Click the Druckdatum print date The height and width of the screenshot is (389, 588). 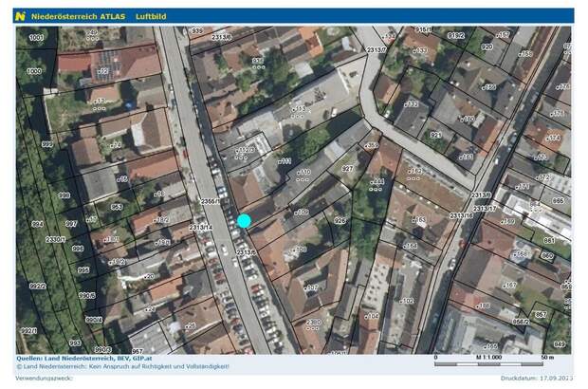pos(536,378)
